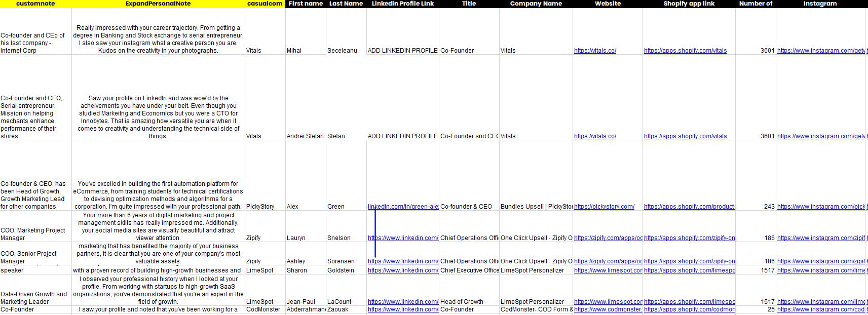Open the Shopify product app link for PickyStory
Image resolution: width=868 pixels, height=315 pixels.
point(690,207)
